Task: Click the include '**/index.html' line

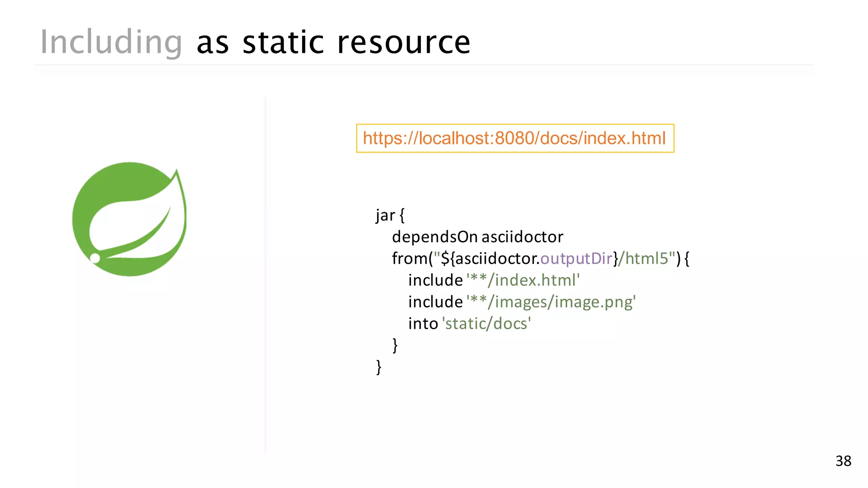Action: point(494,280)
